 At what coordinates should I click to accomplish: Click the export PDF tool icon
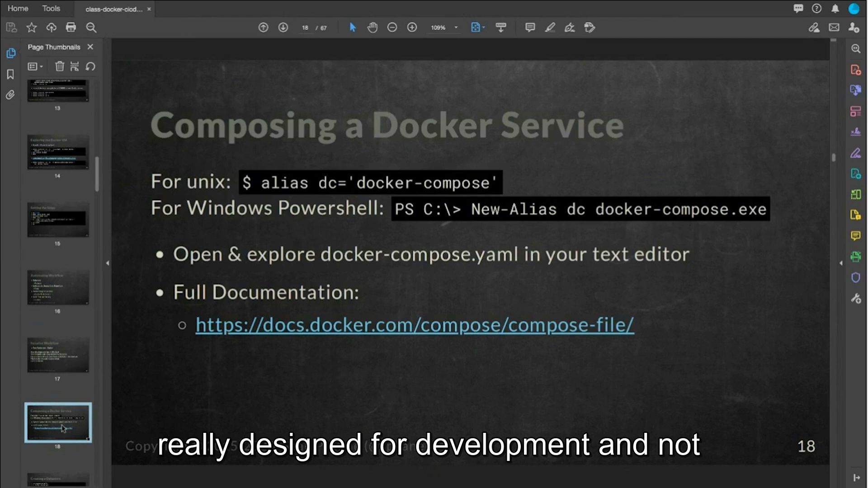coord(856,90)
